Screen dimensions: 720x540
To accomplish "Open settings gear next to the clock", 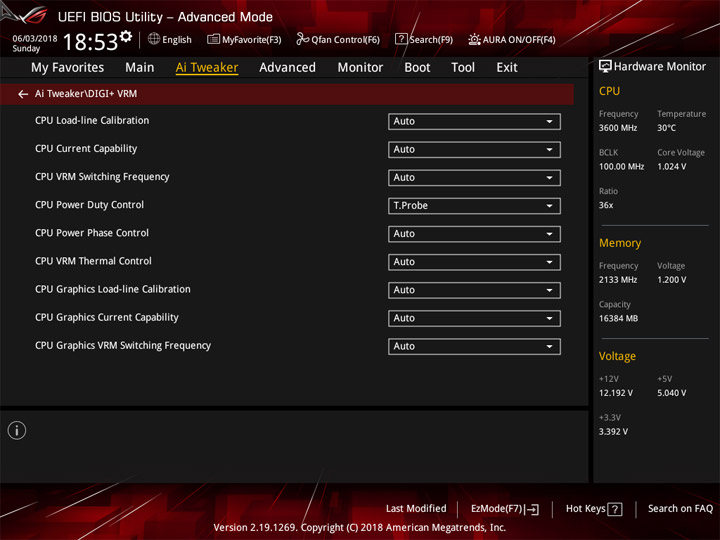I will (x=126, y=36).
